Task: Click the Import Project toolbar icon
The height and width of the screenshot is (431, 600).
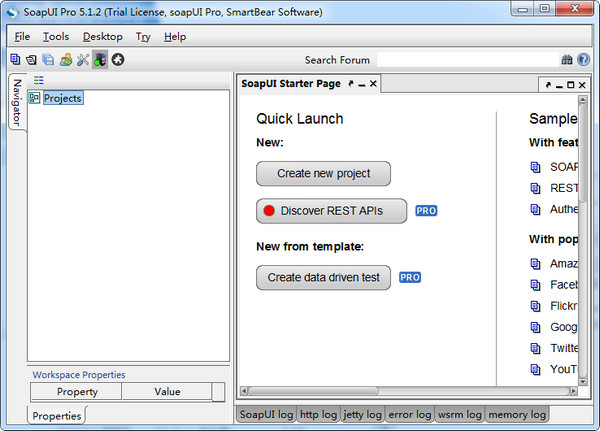Action: (x=31, y=59)
